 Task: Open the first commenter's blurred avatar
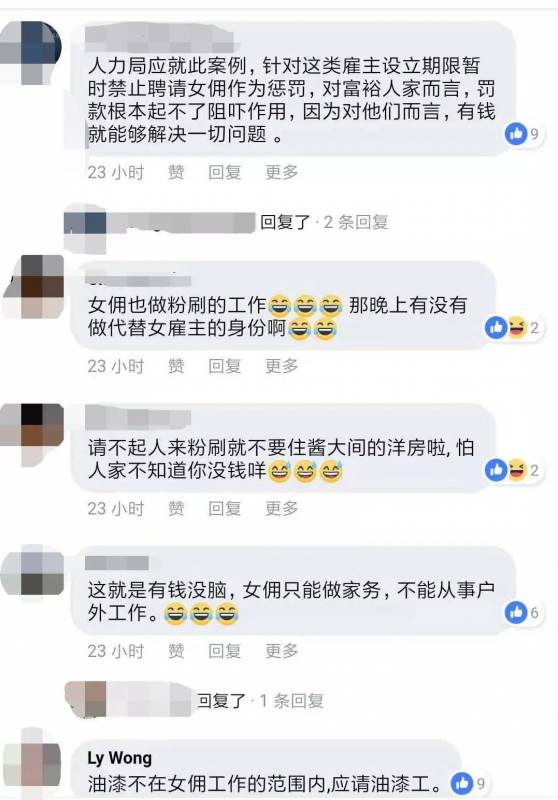(31, 52)
